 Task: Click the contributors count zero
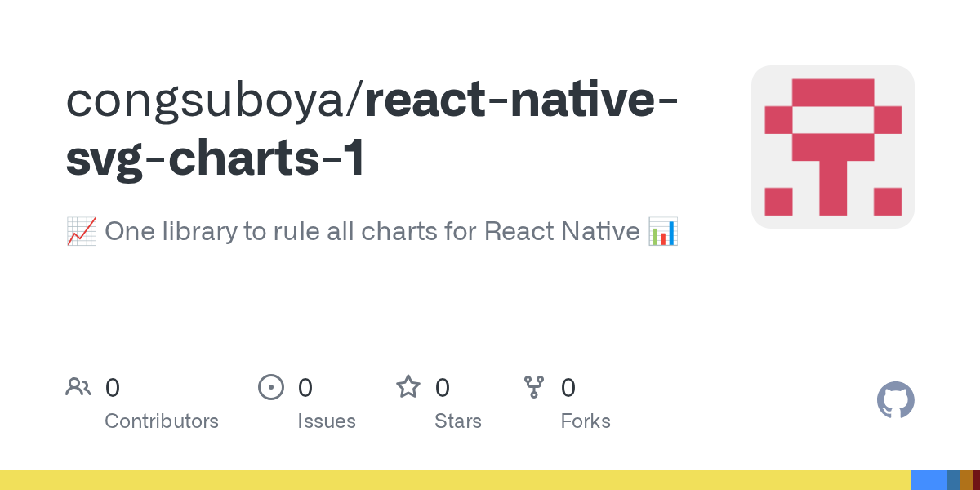click(113, 387)
